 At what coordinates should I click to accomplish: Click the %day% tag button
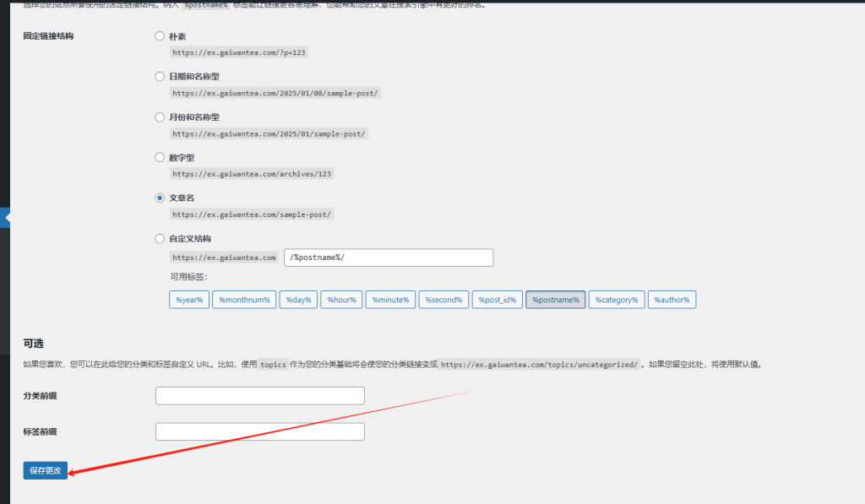click(x=298, y=300)
